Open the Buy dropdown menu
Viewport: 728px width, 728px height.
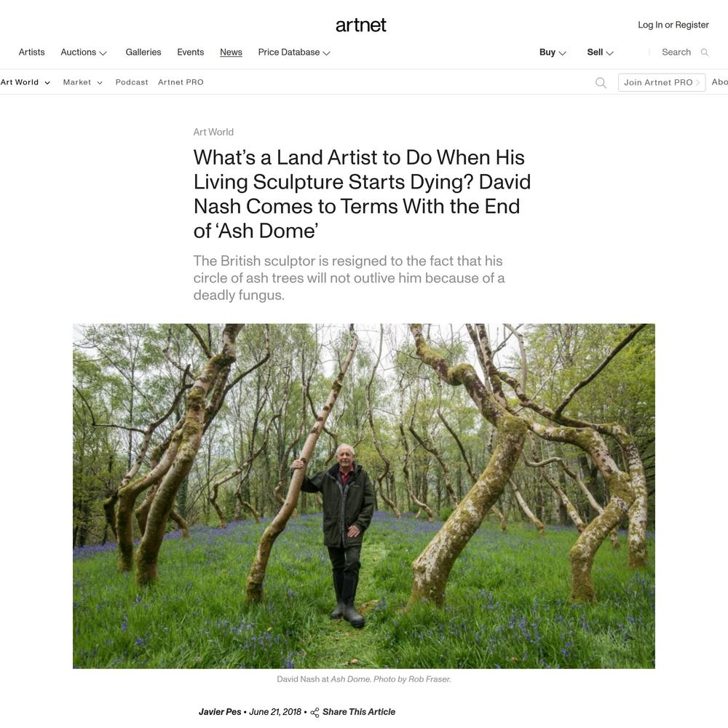(553, 52)
